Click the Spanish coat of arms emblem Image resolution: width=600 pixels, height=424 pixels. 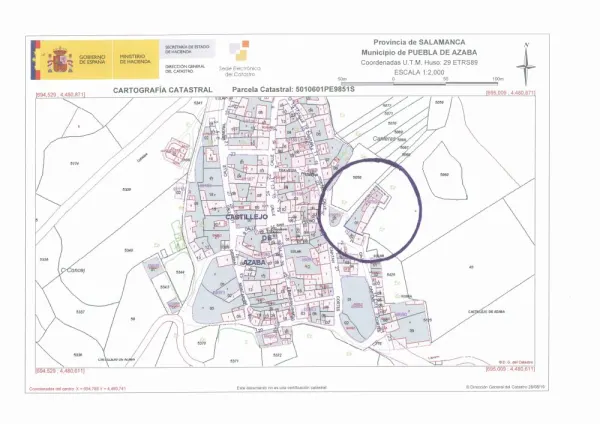click(x=59, y=60)
